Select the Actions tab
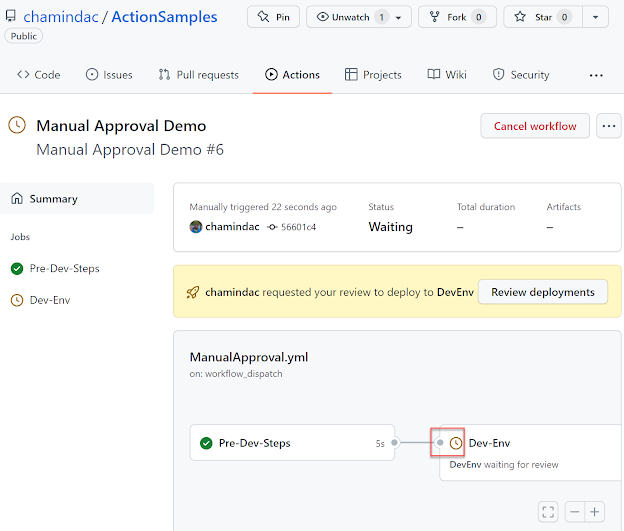This screenshot has width=624, height=531. click(292, 75)
